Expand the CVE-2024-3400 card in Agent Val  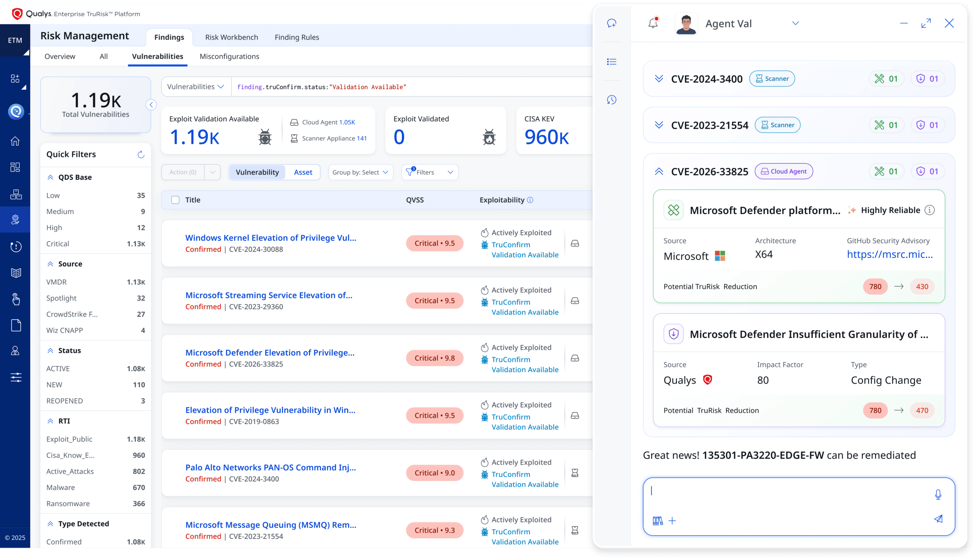(x=658, y=79)
